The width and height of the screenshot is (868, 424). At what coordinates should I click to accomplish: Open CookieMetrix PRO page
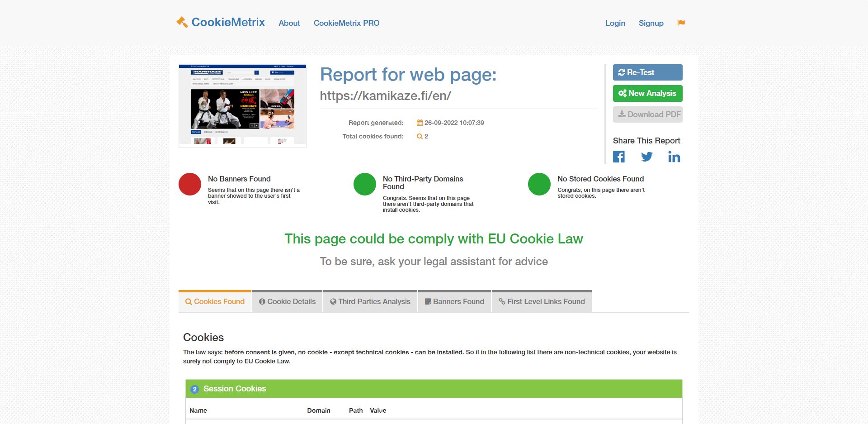(x=347, y=23)
